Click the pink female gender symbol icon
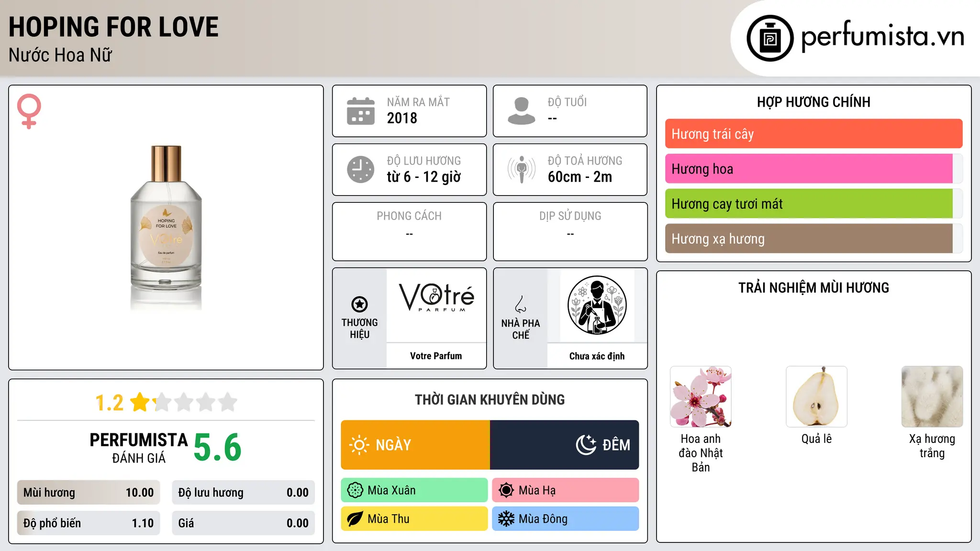This screenshot has width=980, height=551. coord(29,111)
